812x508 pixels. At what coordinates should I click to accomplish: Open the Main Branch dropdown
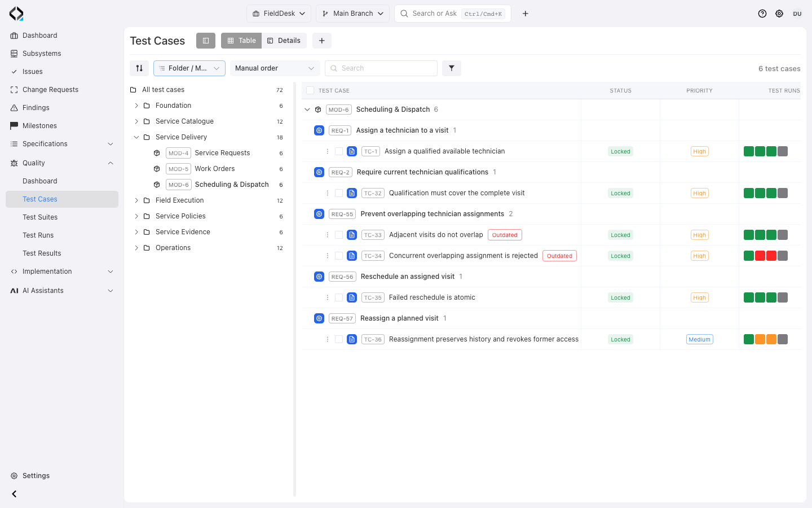352,14
